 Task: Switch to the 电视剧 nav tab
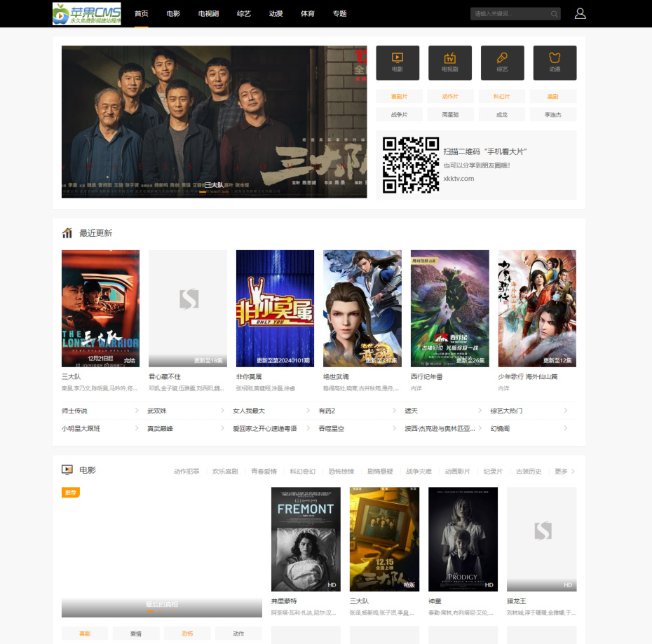(208, 13)
